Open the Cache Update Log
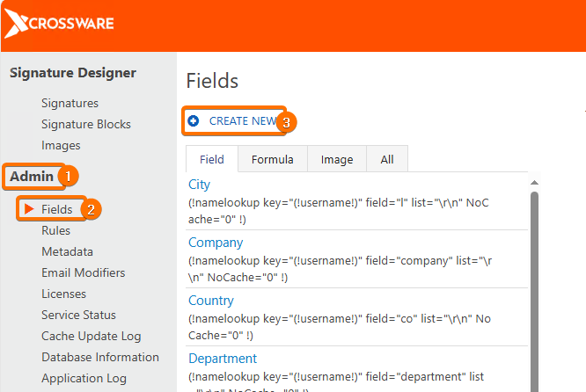Viewport: 586px width, 392px height. (91, 336)
